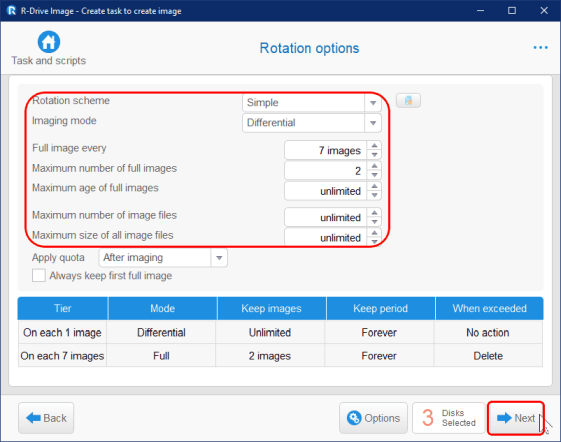Click the When exceeded column header
561x442 pixels.
(x=489, y=308)
